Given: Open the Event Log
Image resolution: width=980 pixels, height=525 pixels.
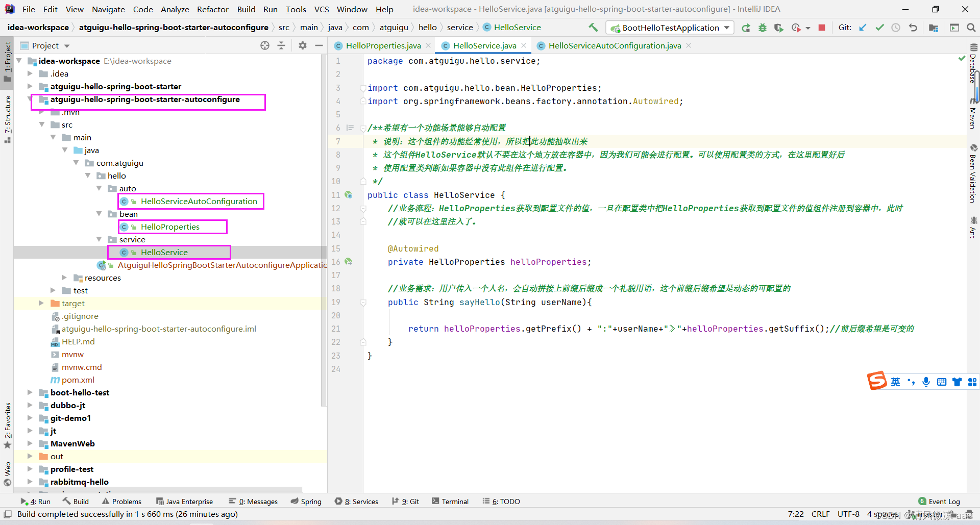Looking at the screenshot, I should coord(939,502).
